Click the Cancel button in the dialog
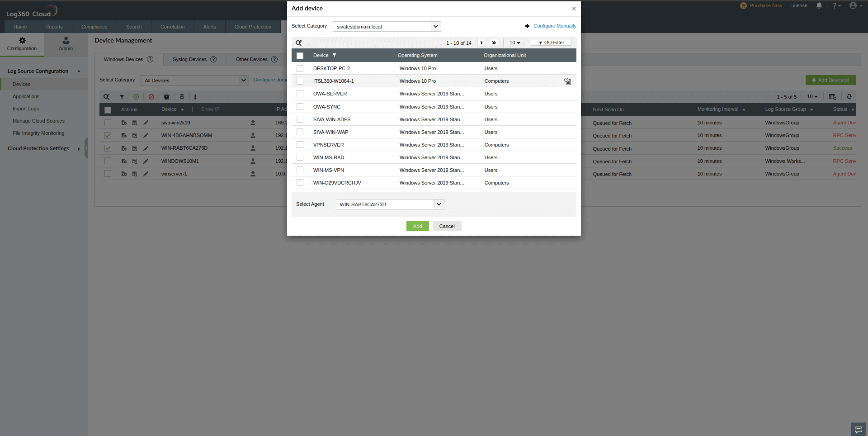Screen dimensions: 868x437 click(447, 226)
